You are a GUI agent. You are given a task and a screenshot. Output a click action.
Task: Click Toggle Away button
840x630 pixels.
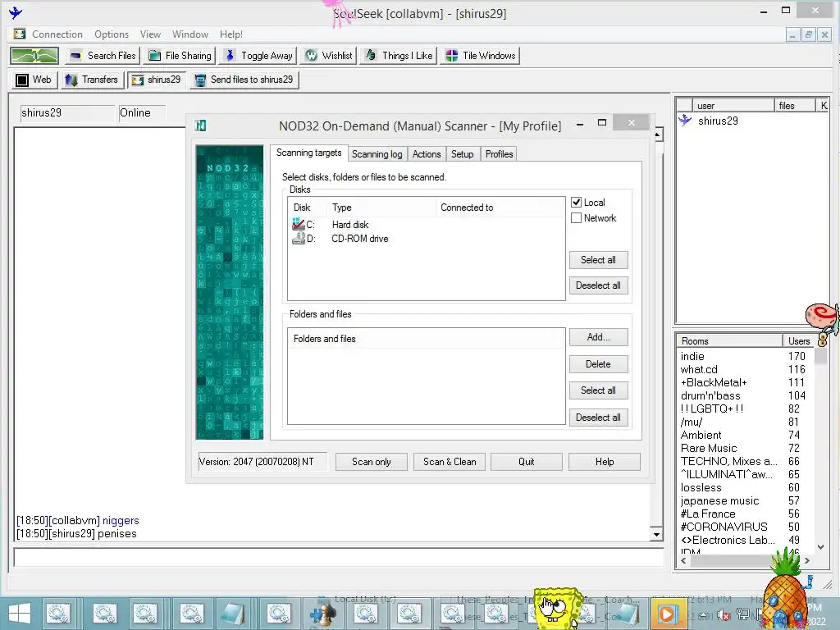pyautogui.click(x=259, y=56)
